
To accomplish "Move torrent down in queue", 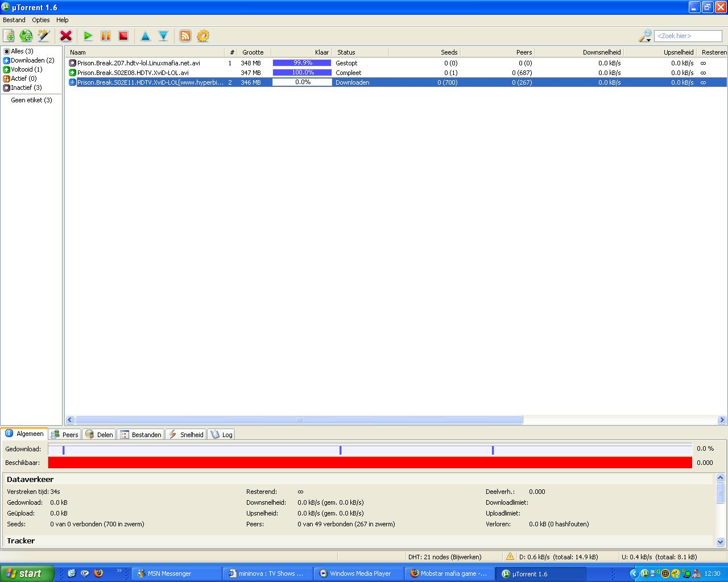I will [163, 36].
